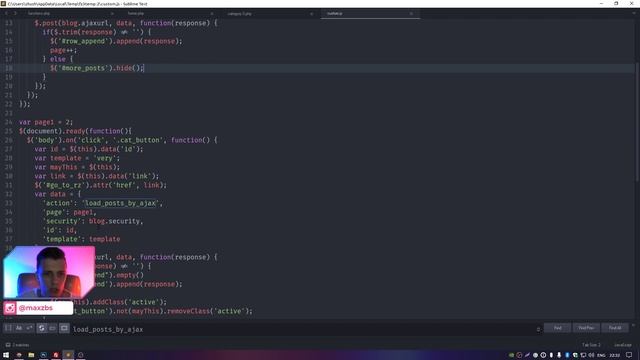Image resolution: width=640 pixels, height=360 pixels.
Task: Click the ENG language indicator in tray
Action: tap(601, 355)
